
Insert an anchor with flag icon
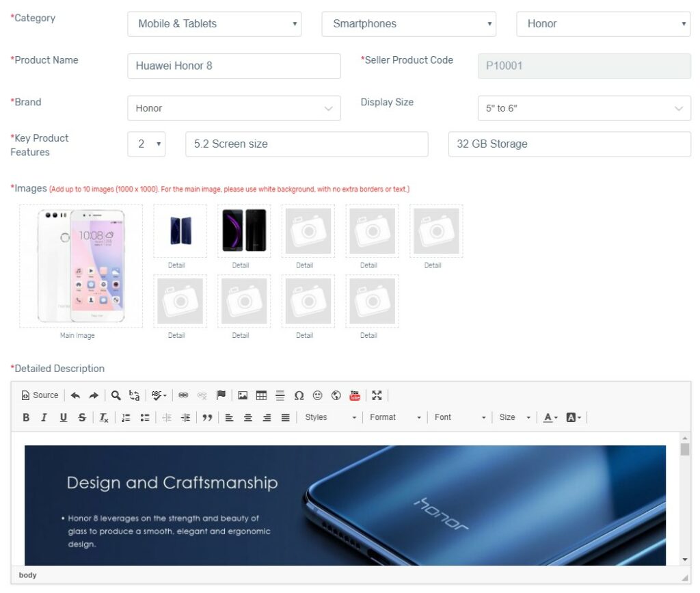tap(221, 395)
